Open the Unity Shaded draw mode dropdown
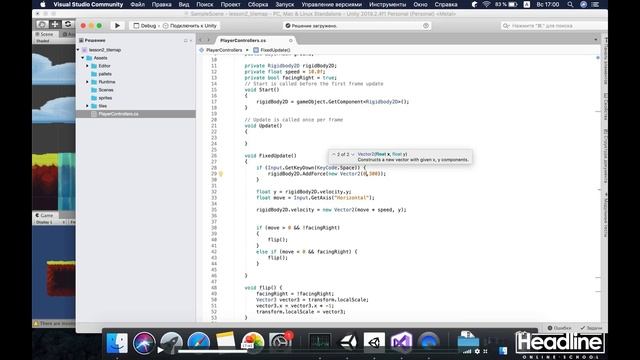The width and height of the screenshot is (640, 360). click(43, 41)
